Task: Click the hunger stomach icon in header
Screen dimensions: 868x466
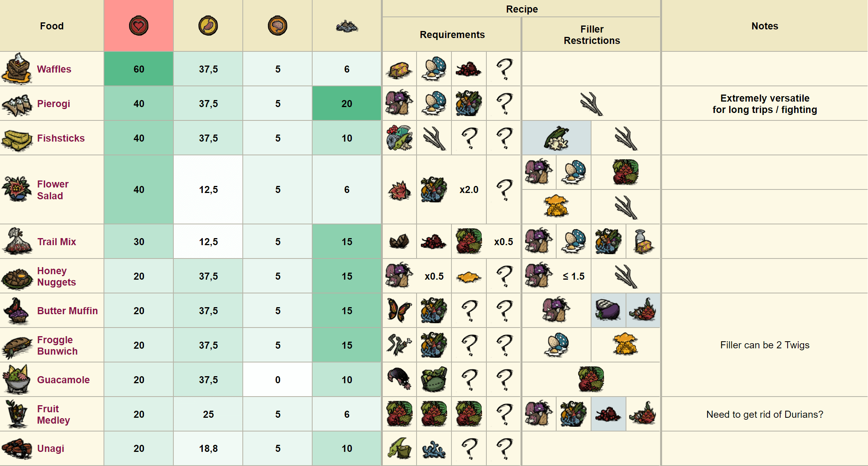Action: click(x=208, y=26)
